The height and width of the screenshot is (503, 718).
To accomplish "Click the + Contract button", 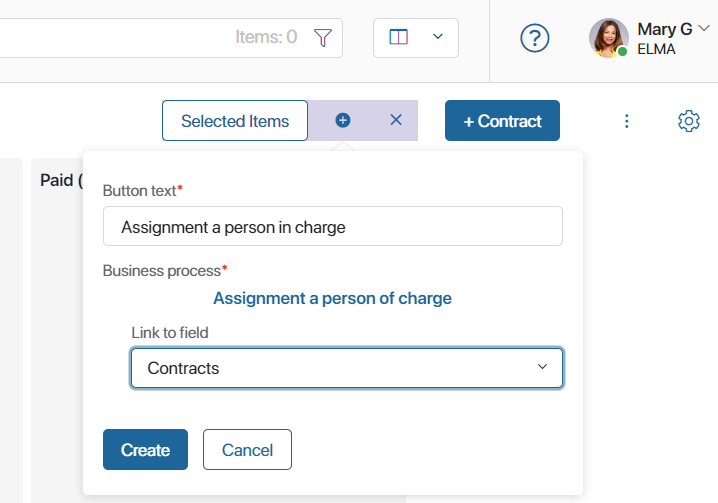I will pos(502,120).
